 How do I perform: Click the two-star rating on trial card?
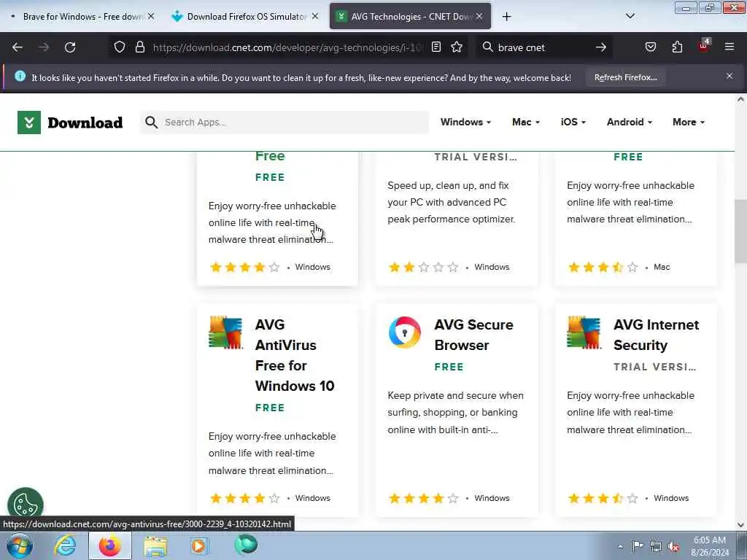[423, 267]
